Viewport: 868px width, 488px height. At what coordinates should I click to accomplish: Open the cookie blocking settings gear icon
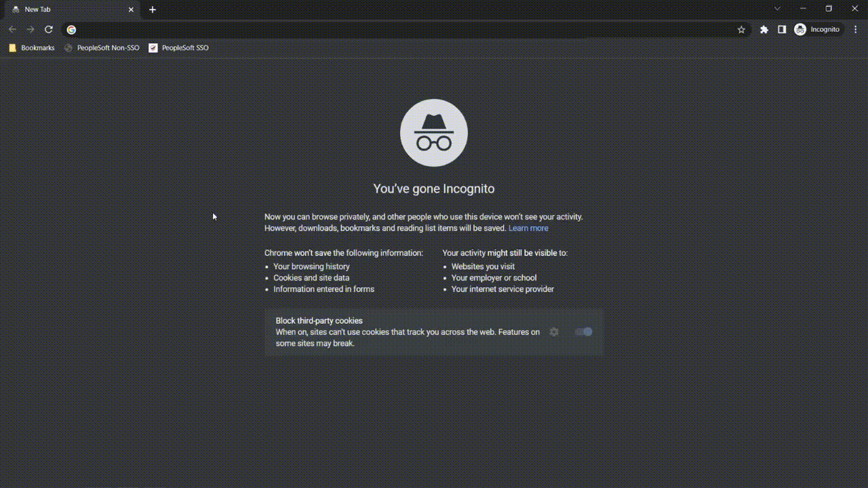click(x=554, y=331)
